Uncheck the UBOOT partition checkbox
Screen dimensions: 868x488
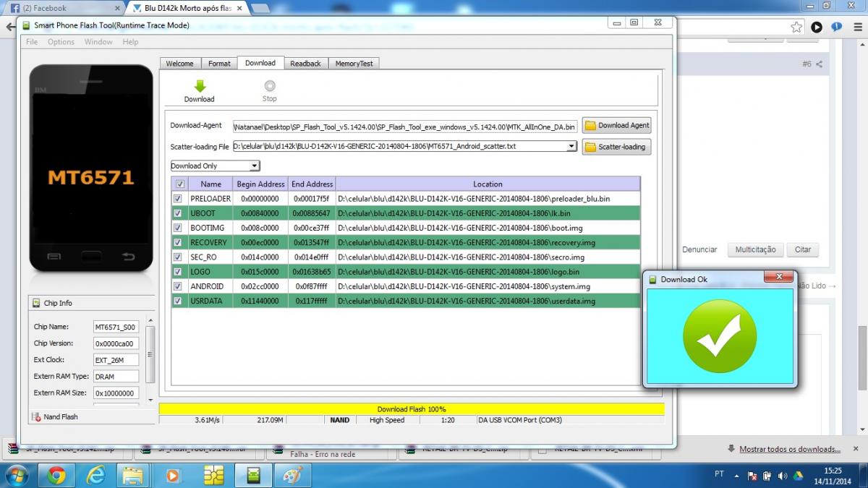click(x=178, y=213)
